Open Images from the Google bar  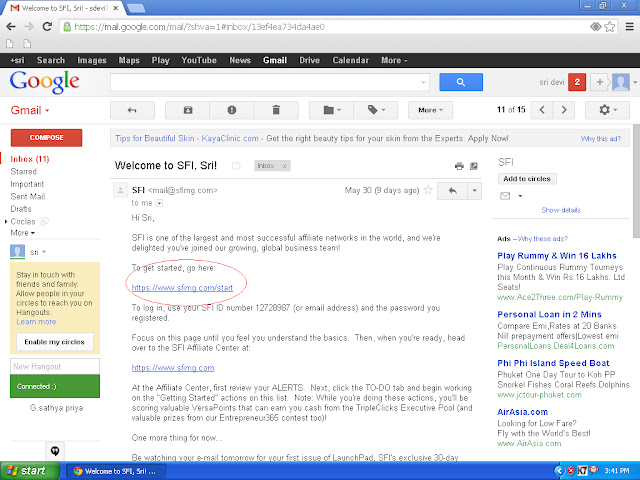click(x=92, y=60)
